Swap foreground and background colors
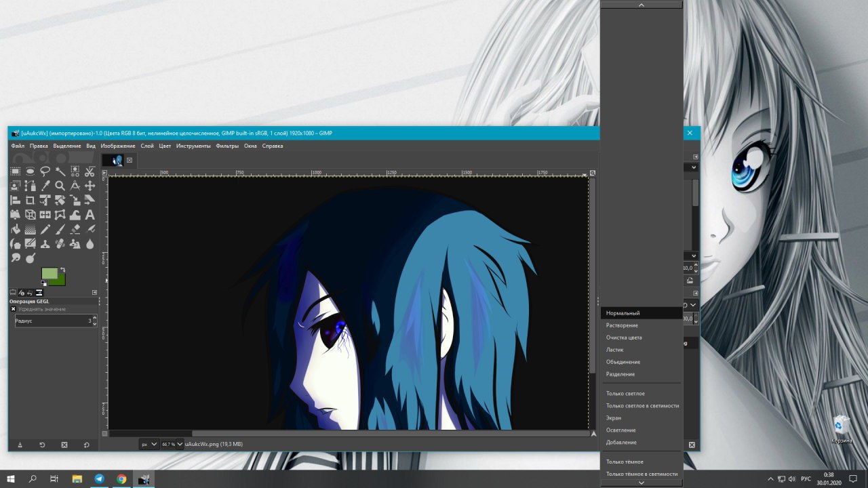This screenshot has height=488, width=868. (x=62, y=270)
